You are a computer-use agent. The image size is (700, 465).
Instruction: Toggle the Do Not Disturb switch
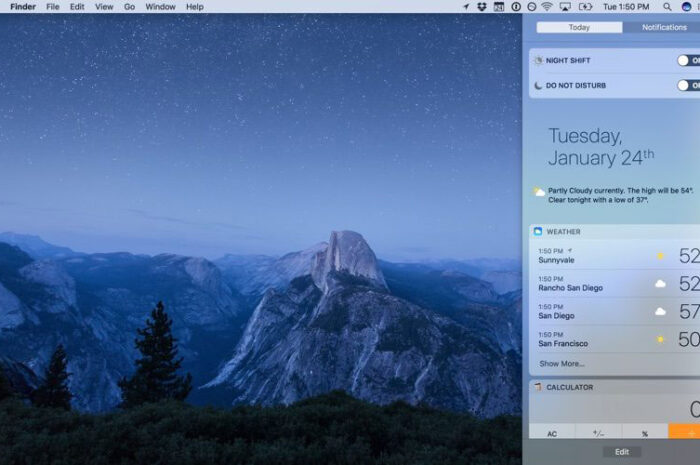click(x=688, y=85)
